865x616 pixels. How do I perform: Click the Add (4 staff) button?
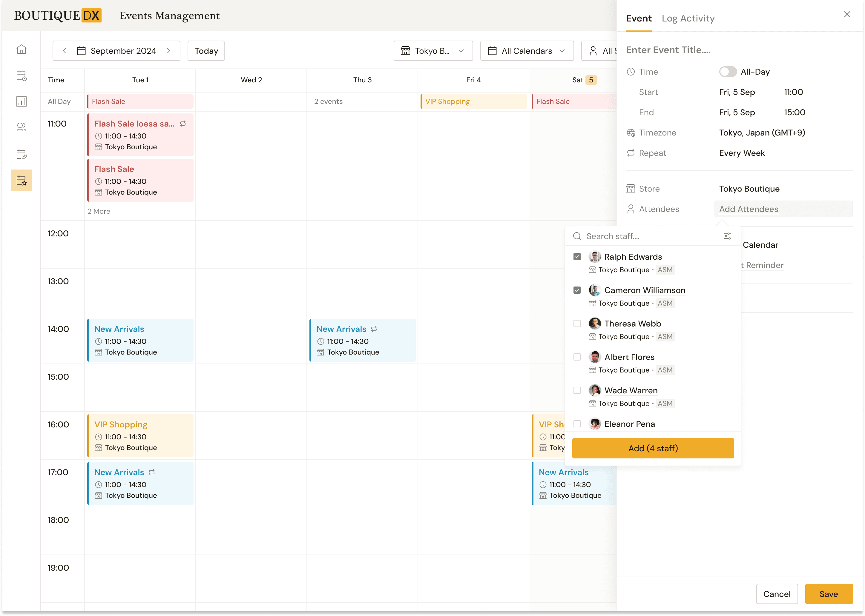(653, 448)
